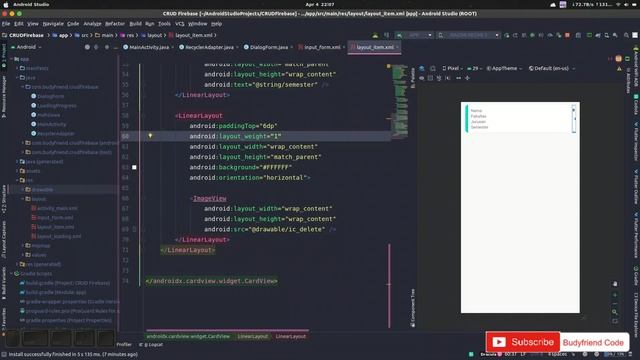Viewport: 640px width, 360px height.
Task: Collapse the java folder in project tree
Action: coord(18,78)
